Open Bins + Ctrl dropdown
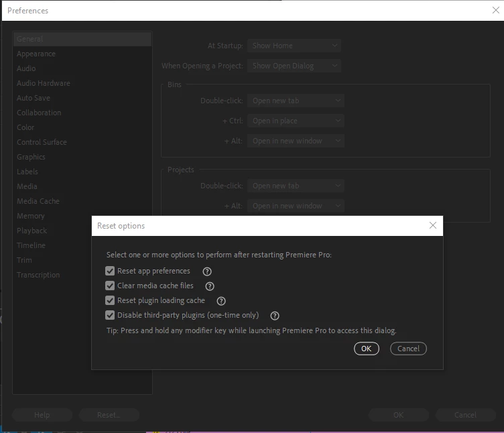The image size is (504, 433). tap(296, 121)
